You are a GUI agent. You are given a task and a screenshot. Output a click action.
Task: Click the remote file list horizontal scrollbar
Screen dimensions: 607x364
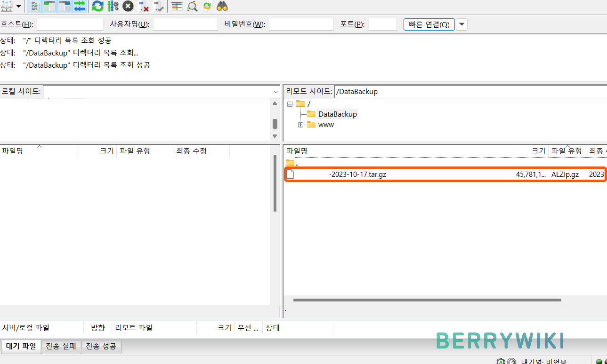click(428, 300)
